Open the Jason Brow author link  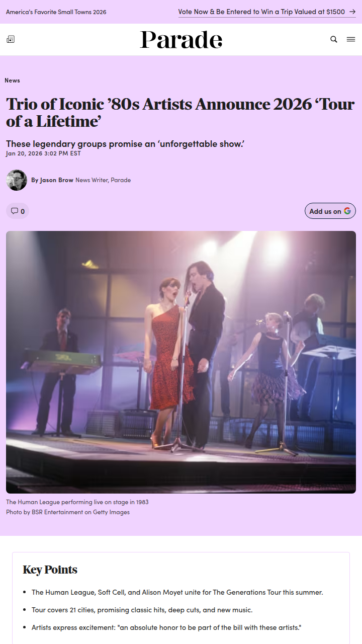52,180
